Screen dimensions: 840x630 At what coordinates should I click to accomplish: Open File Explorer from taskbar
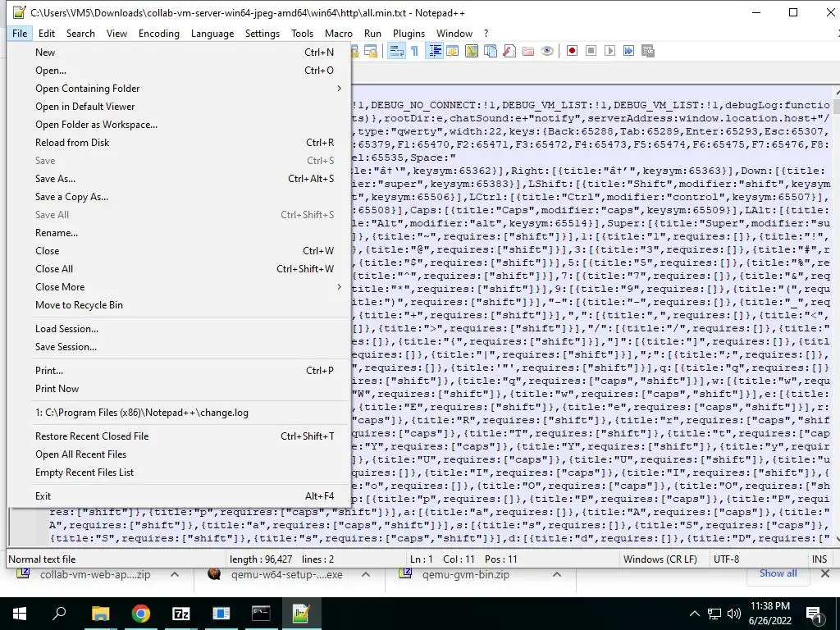point(100,614)
